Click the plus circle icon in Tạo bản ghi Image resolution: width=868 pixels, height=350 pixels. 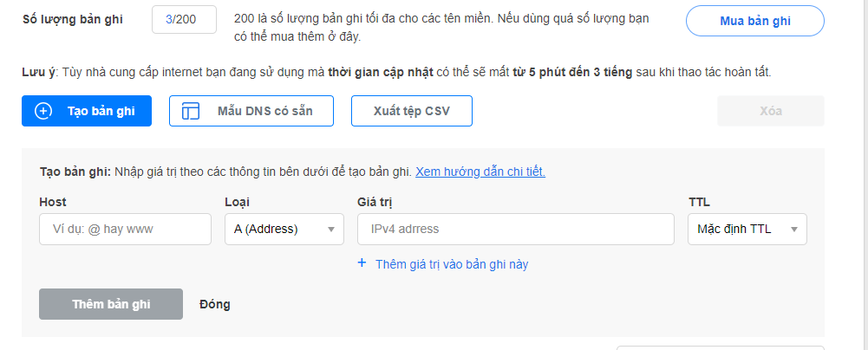click(x=43, y=111)
